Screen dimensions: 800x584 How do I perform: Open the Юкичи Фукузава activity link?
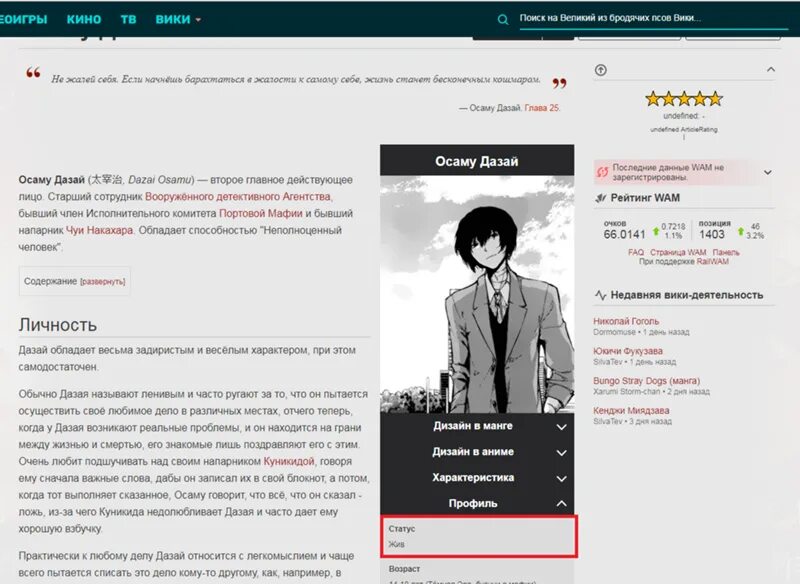click(628, 351)
